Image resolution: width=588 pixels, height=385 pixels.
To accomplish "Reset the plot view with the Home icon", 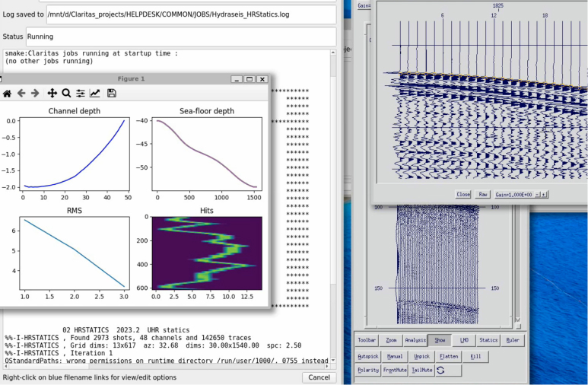I will 7,94.
